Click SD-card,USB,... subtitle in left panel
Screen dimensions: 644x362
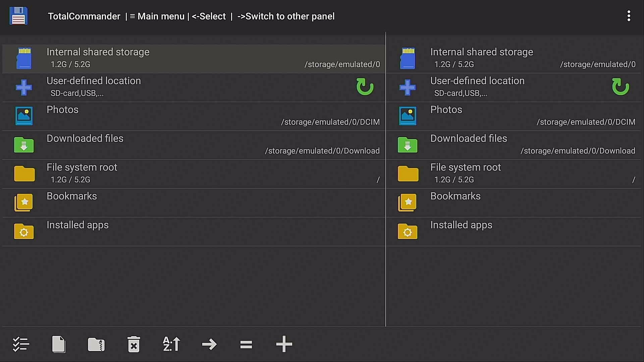tap(77, 93)
